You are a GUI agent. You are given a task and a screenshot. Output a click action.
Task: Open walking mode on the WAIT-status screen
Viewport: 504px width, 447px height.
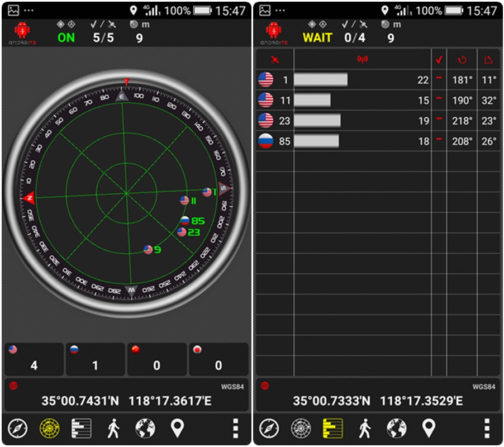tap(364, 428)
